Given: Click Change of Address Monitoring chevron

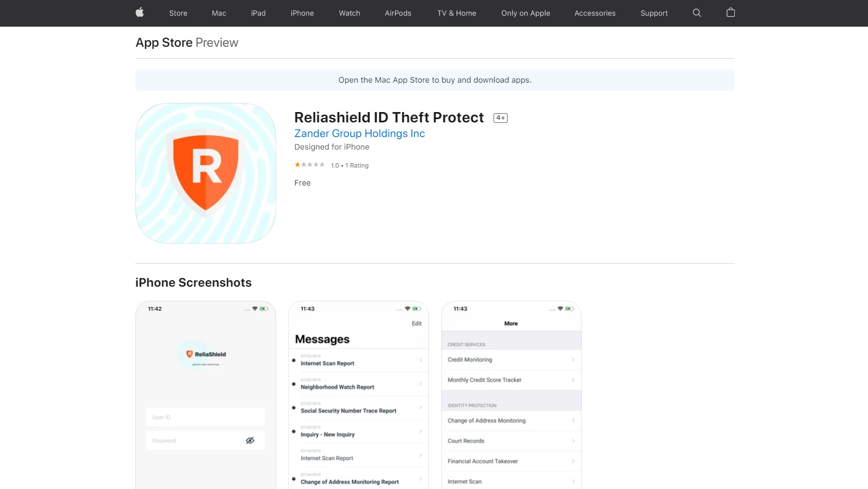Looking at the screenshot, I should pyautogui.click(x=573, y=420).
